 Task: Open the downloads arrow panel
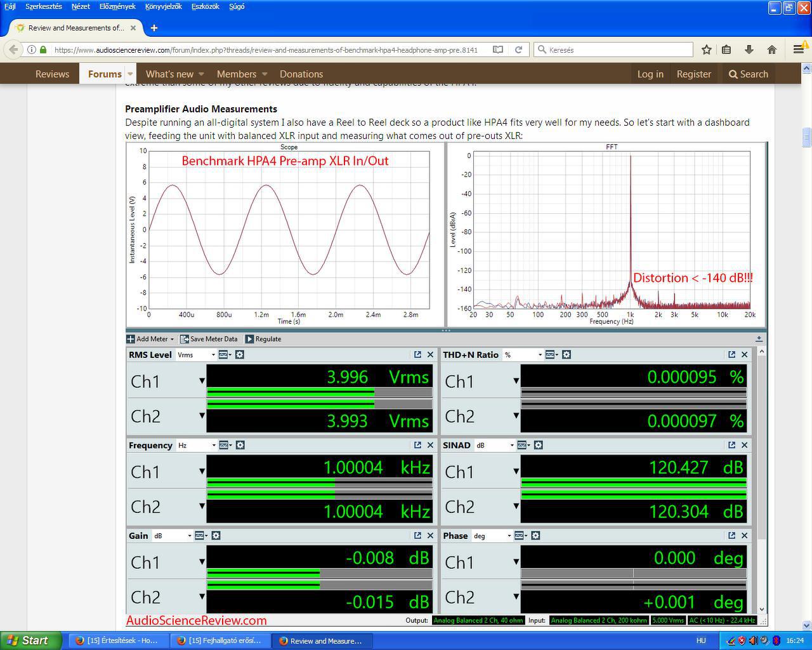point(749,50)
